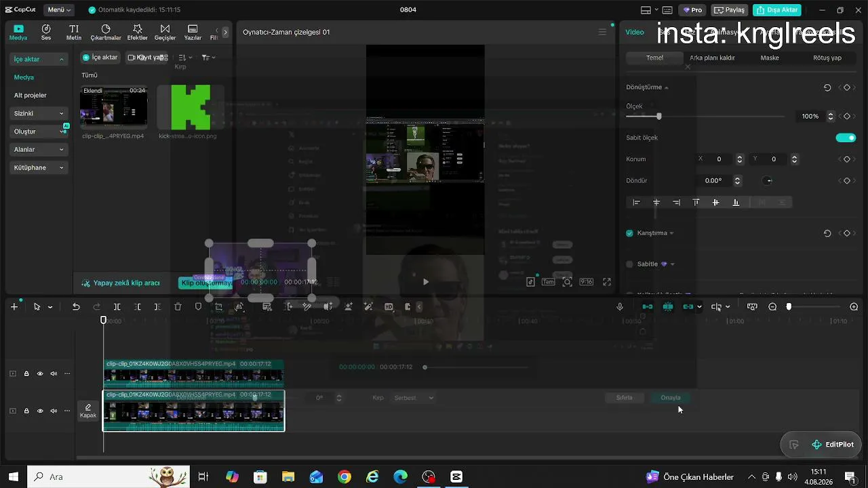The width and height of the screenshot is (868, 488).
Task: Click the Pro upgrade button
Action: point(692,10)
